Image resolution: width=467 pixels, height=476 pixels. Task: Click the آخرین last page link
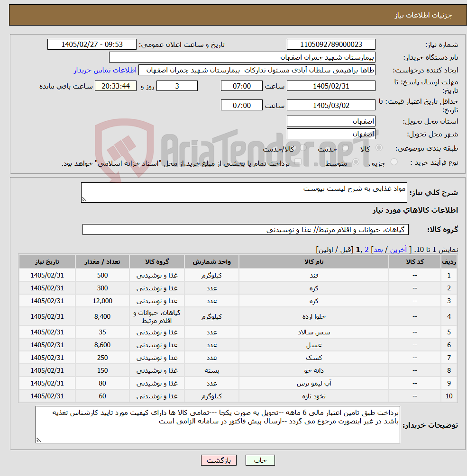click(398, 250)
